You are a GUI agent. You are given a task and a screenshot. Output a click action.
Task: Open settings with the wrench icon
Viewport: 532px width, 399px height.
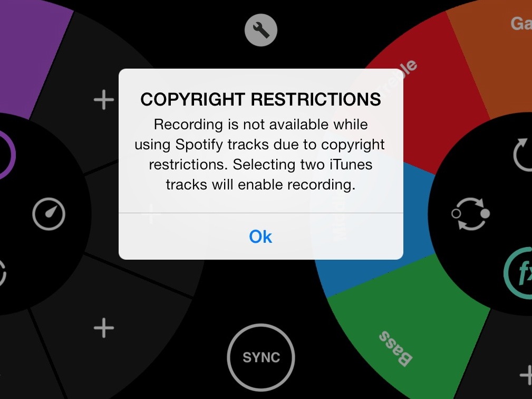click(x=261, y=30)
